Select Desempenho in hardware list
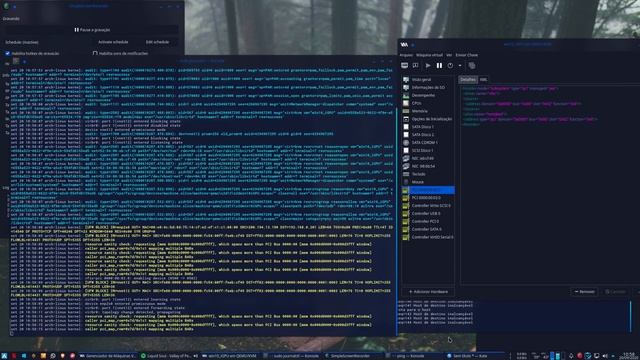The width and height of the screenshot is (640, 360). (x=428, y=95)
